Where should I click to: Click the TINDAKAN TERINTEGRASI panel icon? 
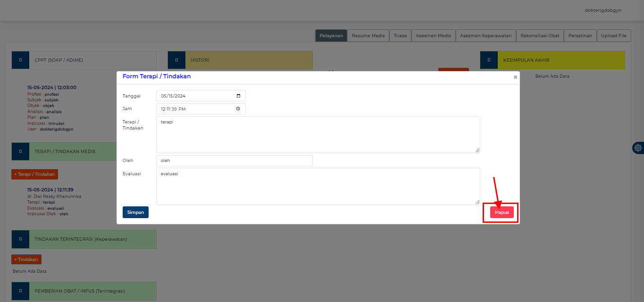click(20, 239)
